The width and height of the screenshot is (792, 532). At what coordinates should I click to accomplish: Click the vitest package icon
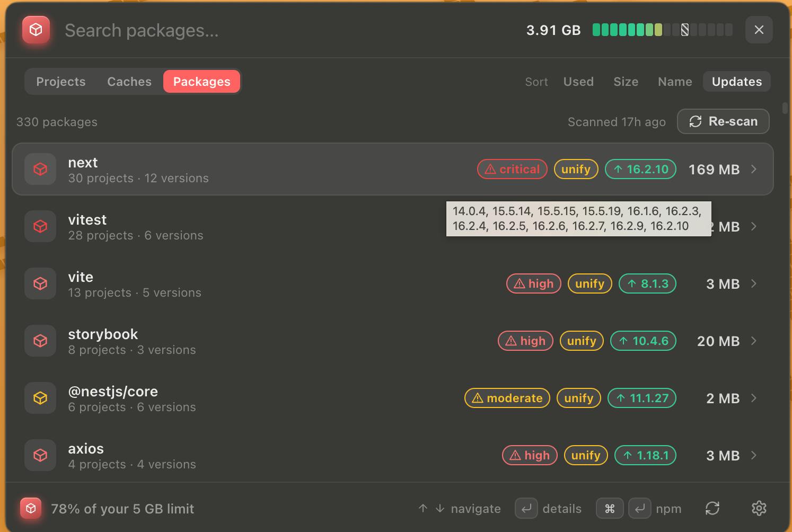tap(40, 226)
